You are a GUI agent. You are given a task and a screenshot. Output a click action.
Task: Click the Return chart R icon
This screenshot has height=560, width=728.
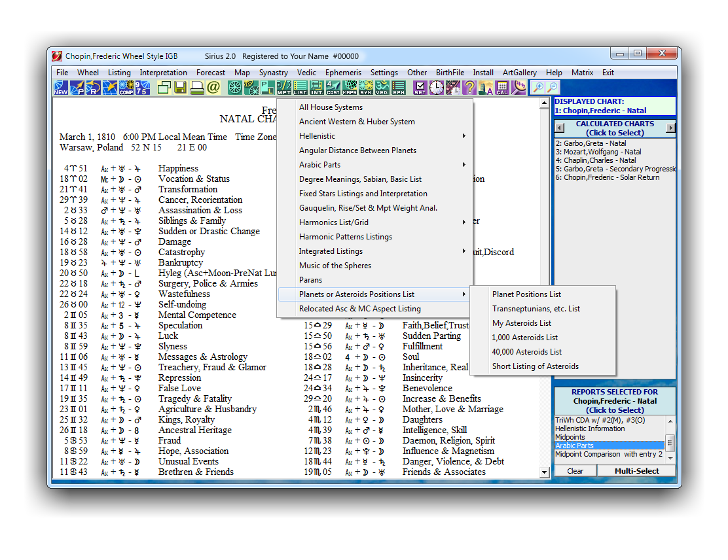pyautogui.click(x=94, y=87)
